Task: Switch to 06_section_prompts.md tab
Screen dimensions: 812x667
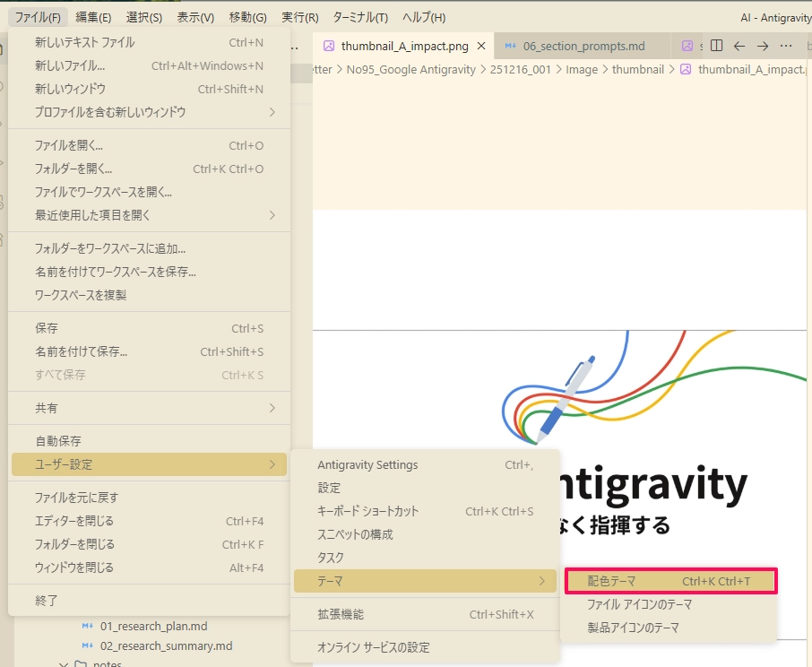Action: click(x=583, y=46)
